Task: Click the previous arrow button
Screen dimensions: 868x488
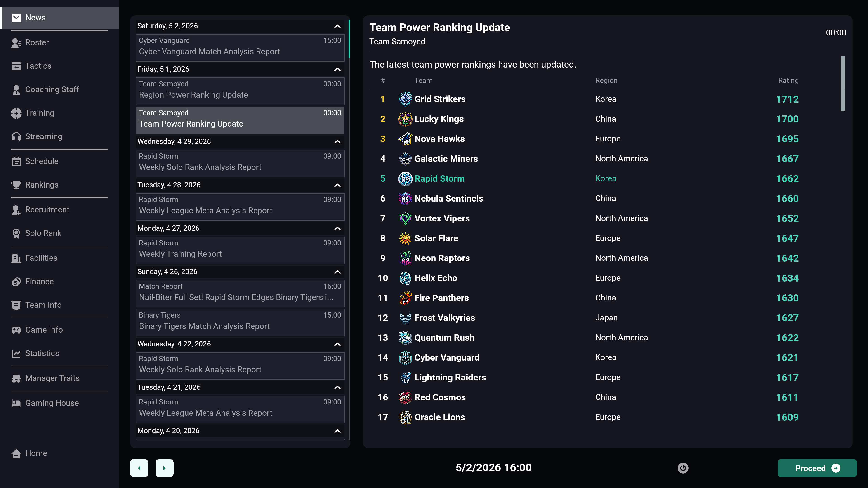Action: pos(139,468)
